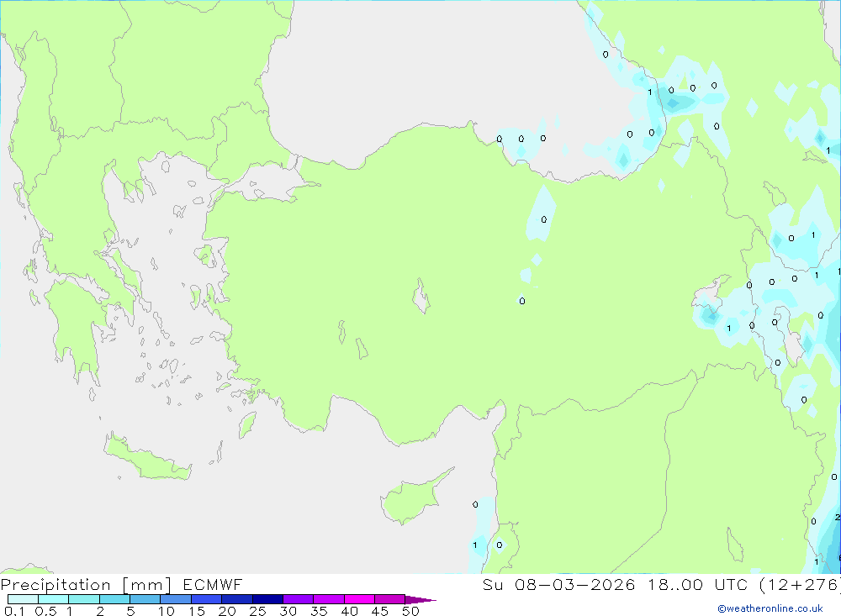Click the 'Su 08-03-2026' date text
Image resolution: width=841 pixels, height=616 pixels.
pyautogui.click(x=558, y=584)
